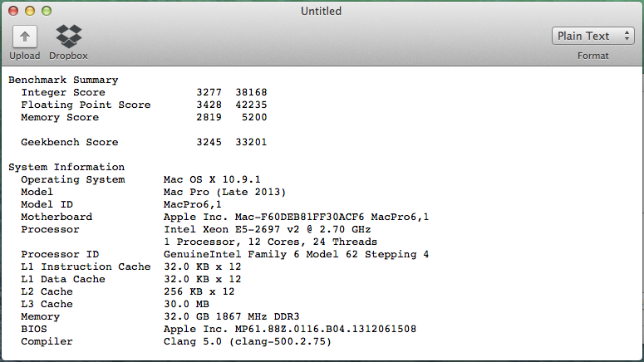Click the 'Integer Score' label
This screenshot has height=362, width=644.
click(63, 92)
